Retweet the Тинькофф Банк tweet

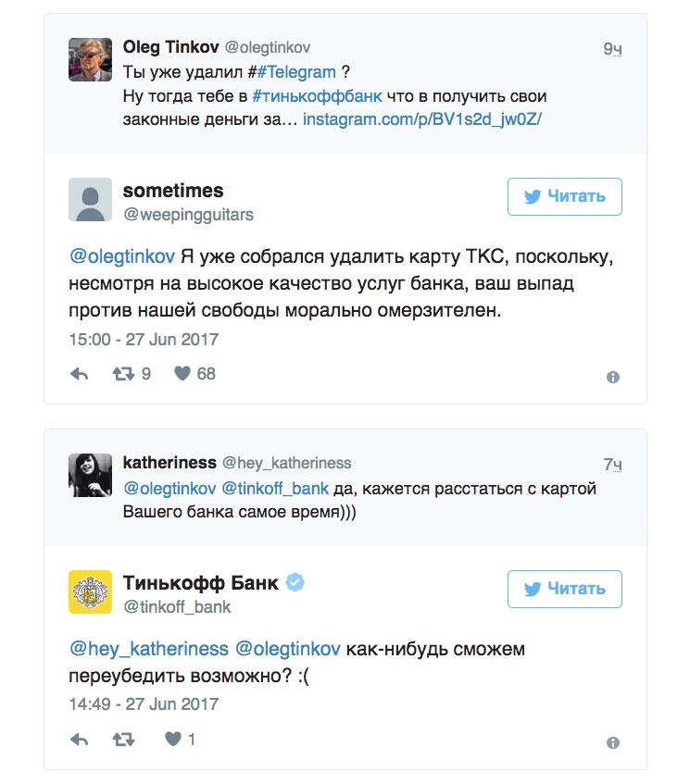click(x=122, y=739)
